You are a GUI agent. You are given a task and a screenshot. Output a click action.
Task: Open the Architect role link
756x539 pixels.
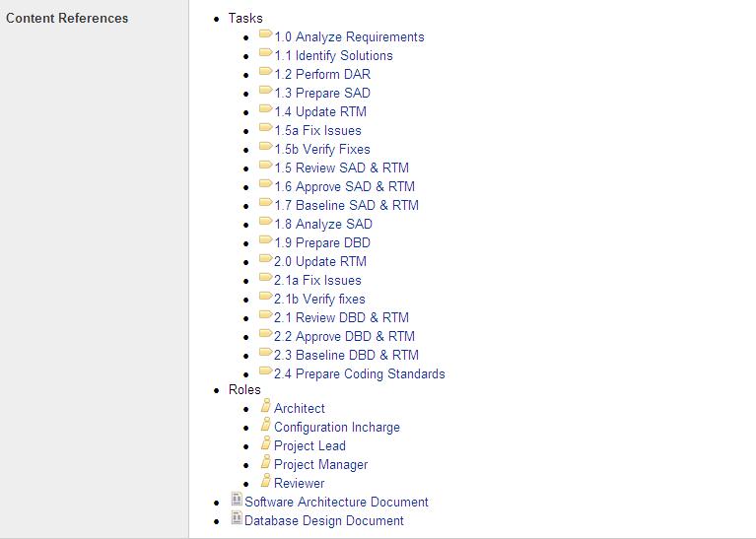click(300, 408)
